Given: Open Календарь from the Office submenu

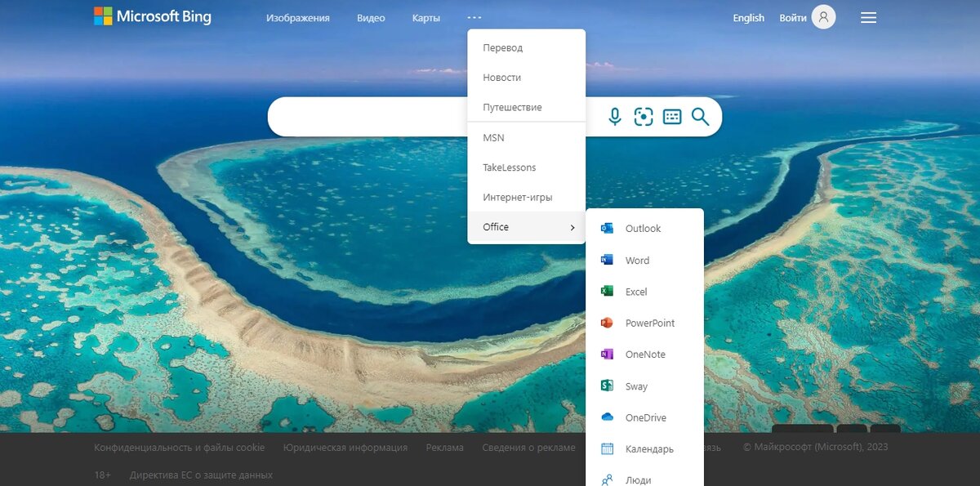Looking at the screenshot, I should click(644, 449).
